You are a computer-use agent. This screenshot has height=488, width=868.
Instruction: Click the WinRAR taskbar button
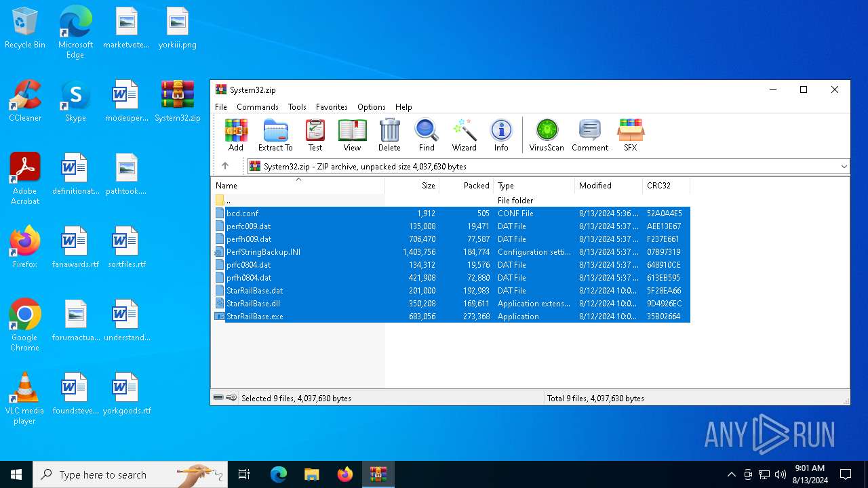[378, 474]
